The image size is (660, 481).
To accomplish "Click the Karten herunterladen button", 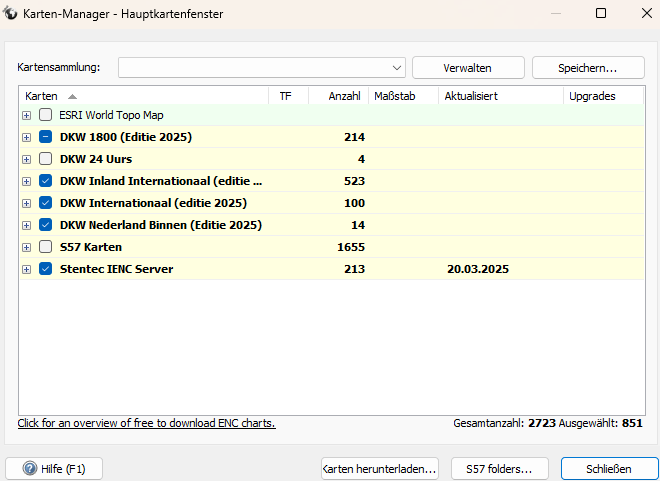I will [379, 468].
